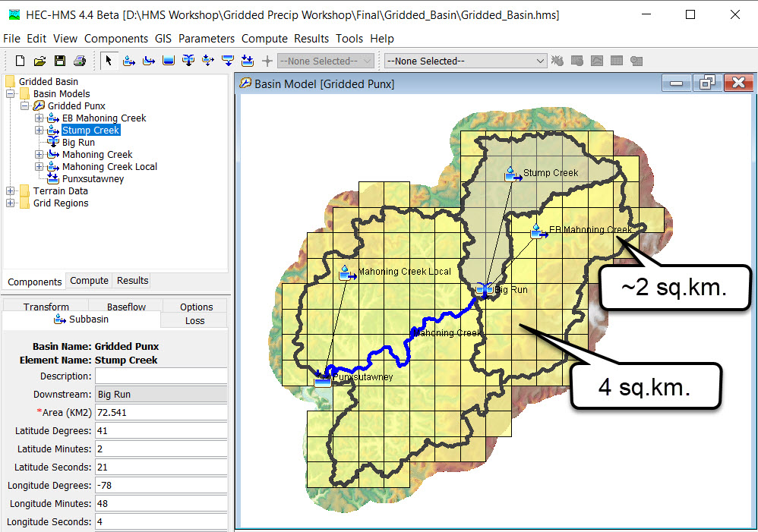This screenshot has width=758, height=532.
Task: Open the File menu
Action: tap(11, 39)
